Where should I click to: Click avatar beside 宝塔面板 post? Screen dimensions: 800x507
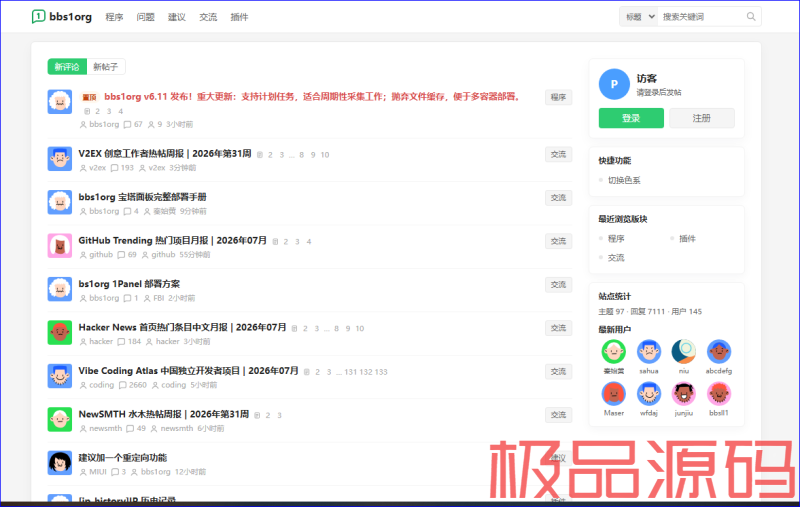click(60, 202)
